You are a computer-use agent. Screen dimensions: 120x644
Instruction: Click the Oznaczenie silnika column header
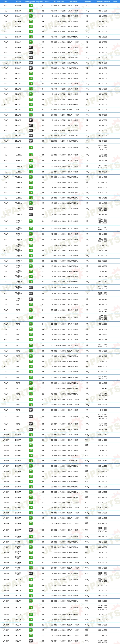(x=103, y=2)
